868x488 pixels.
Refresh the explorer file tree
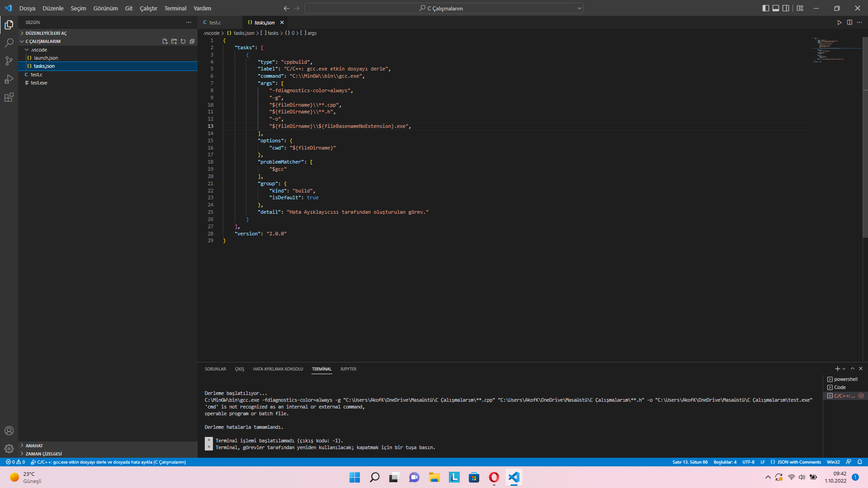(183, 41)
